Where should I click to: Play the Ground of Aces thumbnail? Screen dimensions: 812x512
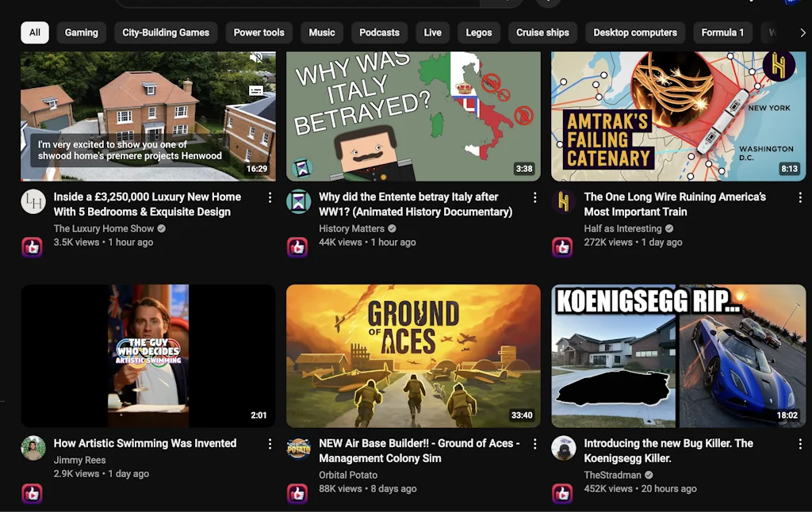(x=413, y=356)
